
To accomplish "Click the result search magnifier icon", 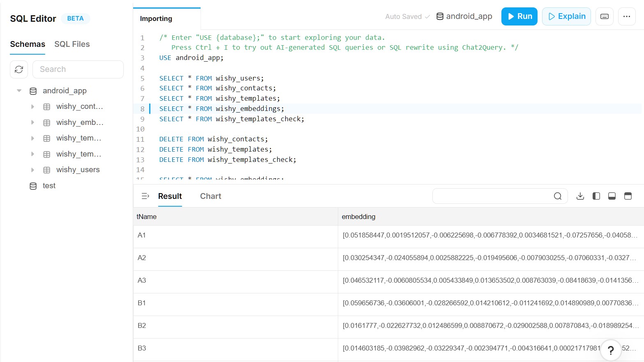I will pyautogui.click(x=558, y=196).
